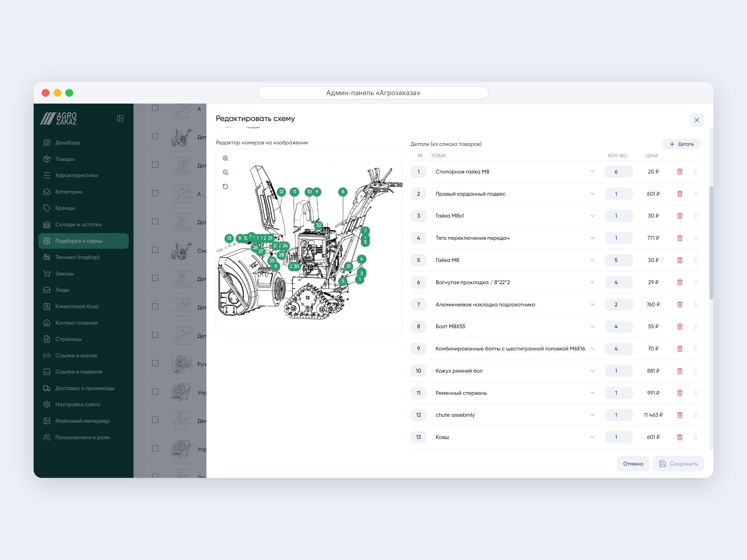The width and height of the screenshot is (747, 560).
Task: Edit the quantity field of the Гайка M8 row
Action: (x=619, y=260)
